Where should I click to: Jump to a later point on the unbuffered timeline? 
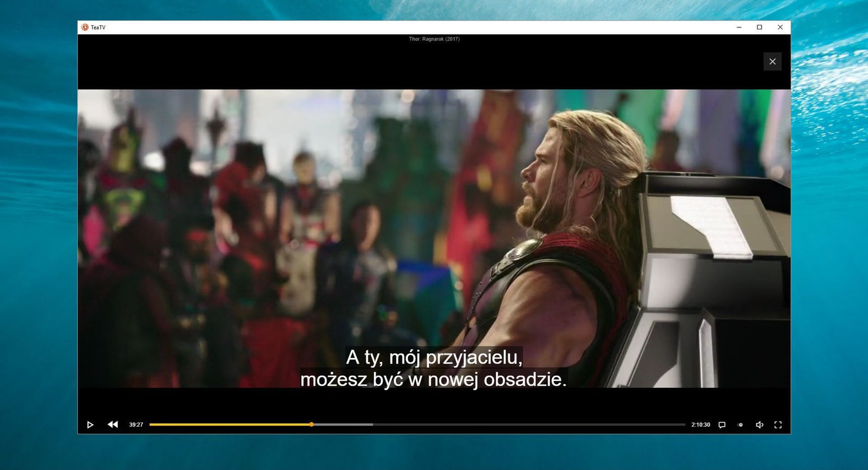point(529,425)
